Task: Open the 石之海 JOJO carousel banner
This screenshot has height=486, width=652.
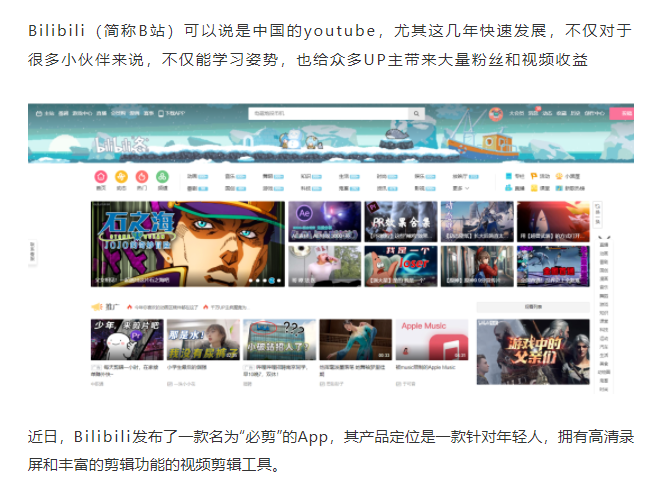Action: point(188,244)
